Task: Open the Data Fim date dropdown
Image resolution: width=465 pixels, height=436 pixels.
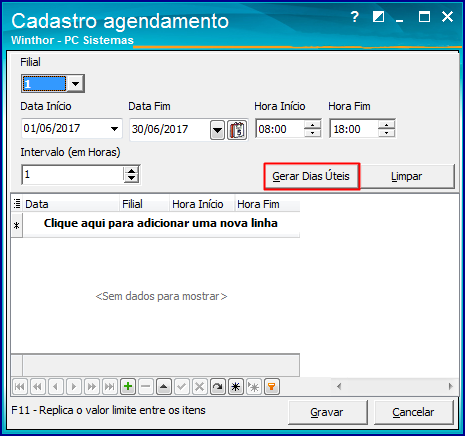Action: click(x=218, y=130)
